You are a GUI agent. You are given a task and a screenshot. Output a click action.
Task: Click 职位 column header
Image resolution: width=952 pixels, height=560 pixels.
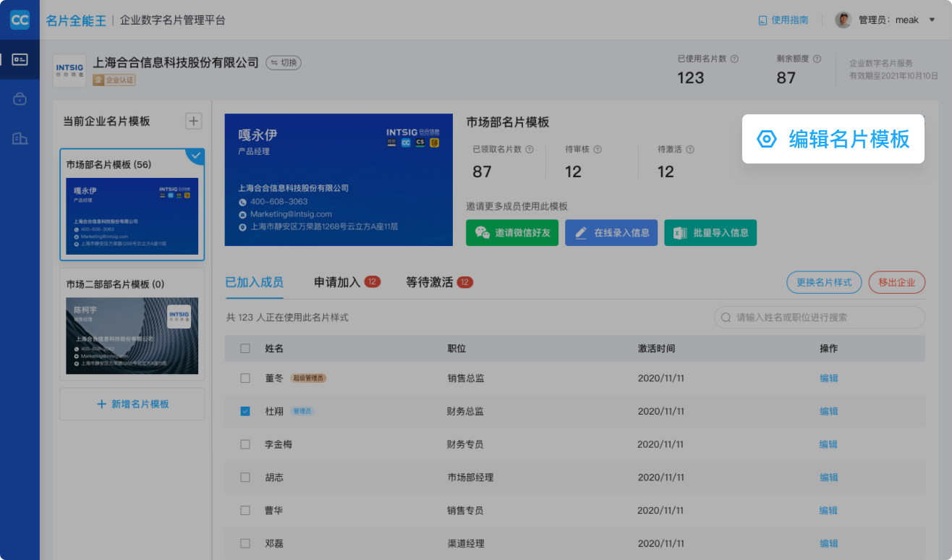pos(456,349)
